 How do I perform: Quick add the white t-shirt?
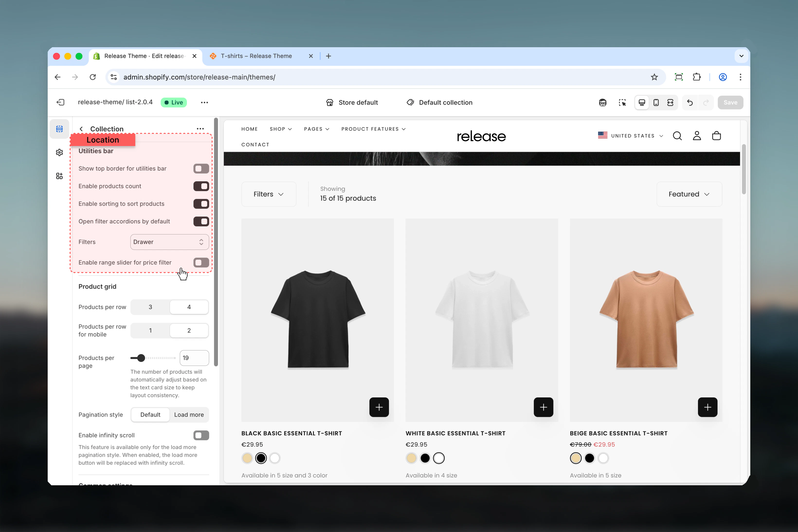coord(543,407)
